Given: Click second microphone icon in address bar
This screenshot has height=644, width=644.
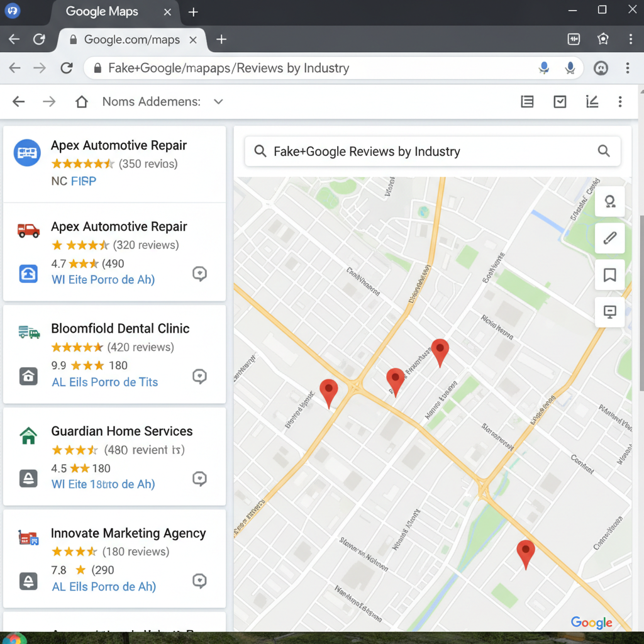Looking at the screenshot, I should (570, 68).
